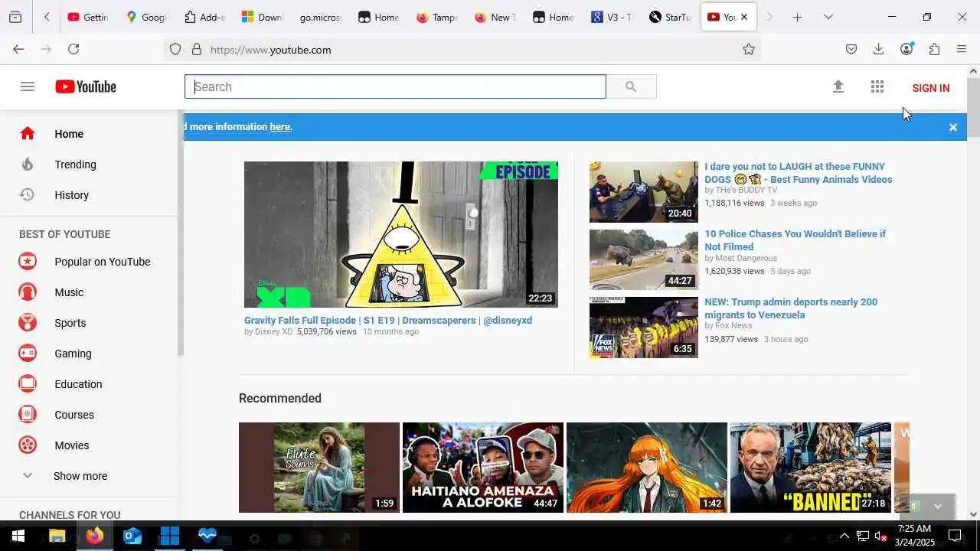Screen dimensions: 980x551
Task: Open the Firefox account icon
Action: click(906, 49)
